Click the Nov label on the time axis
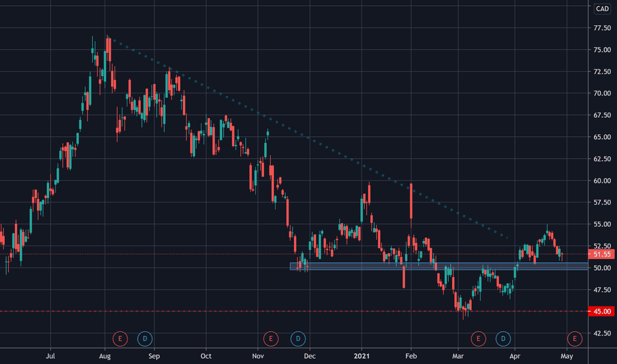 click(x=258, y=356)
